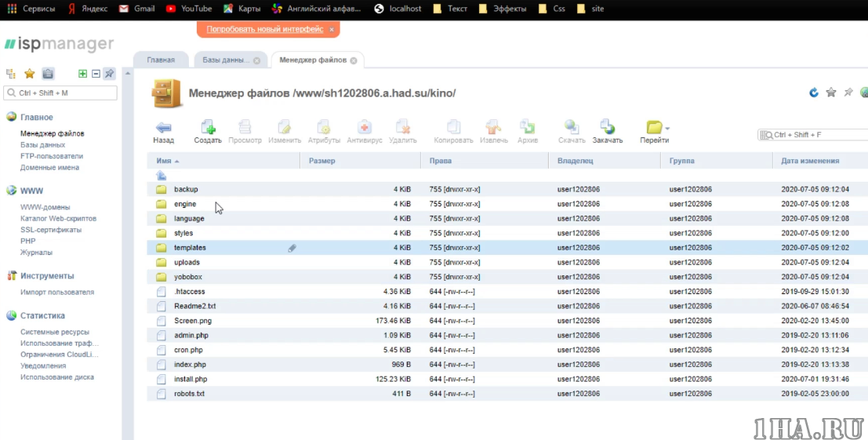Image resolution: width=868 pixels, height=440 pixels.
Task: Add the page to favorites with the header star
Action: pyautogui.click(x=831, y=93)
